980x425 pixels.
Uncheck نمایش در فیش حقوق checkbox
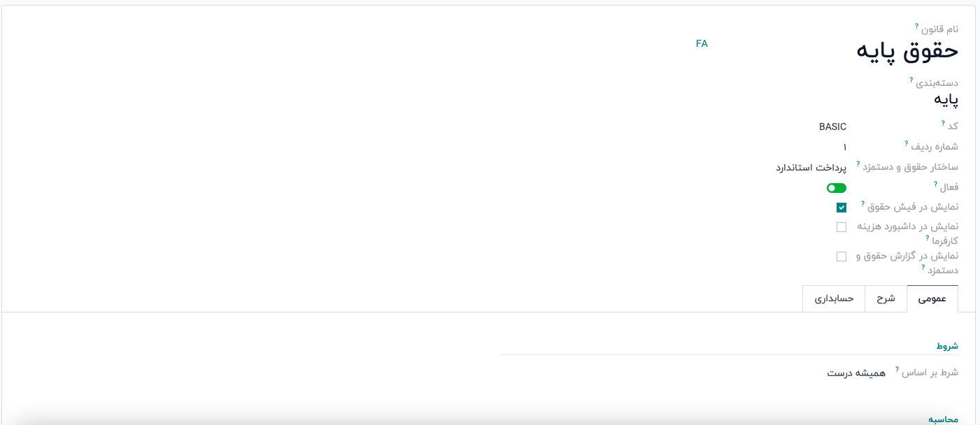841,208
